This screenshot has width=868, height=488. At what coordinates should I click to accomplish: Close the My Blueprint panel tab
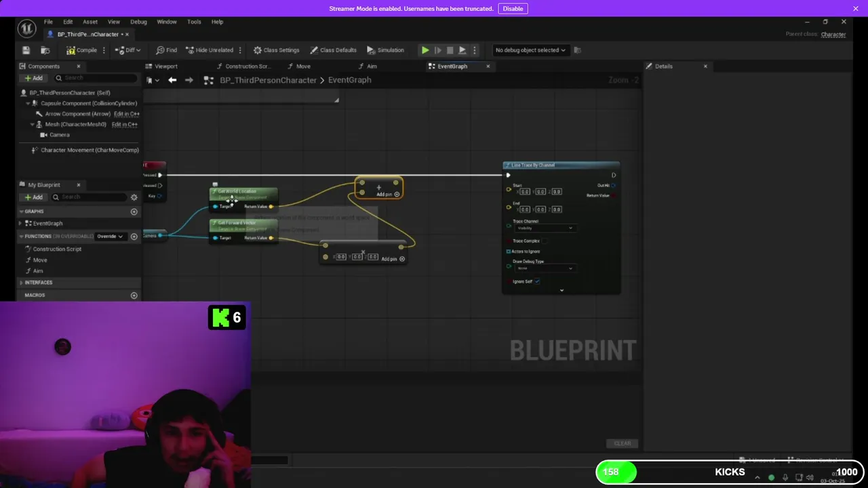pyautogui.click(x=78, y=185)
